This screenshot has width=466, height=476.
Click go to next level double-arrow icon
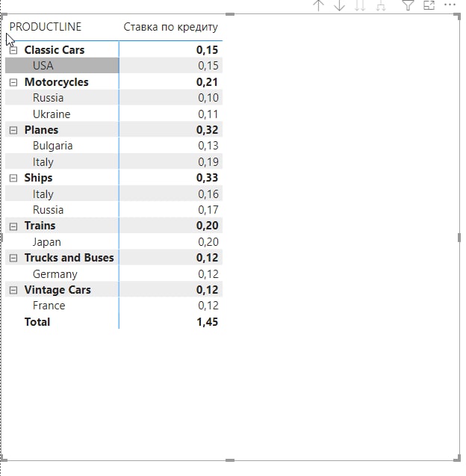click(x=360, y=5)
